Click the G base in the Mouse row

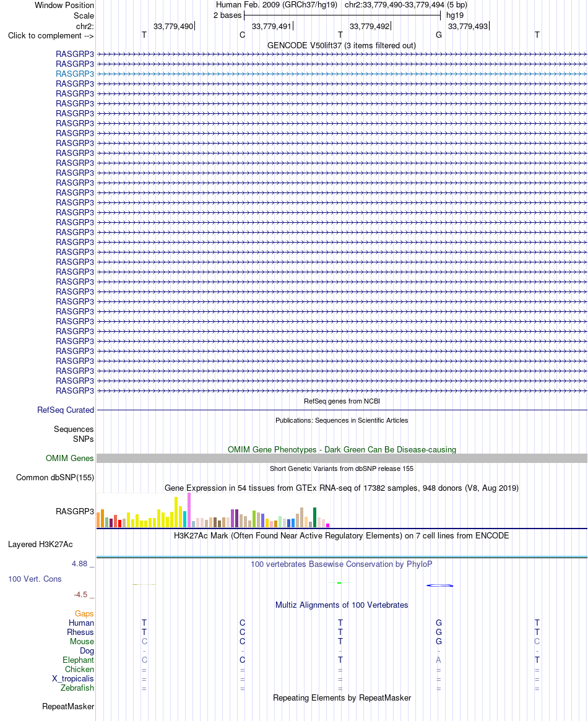439,641
